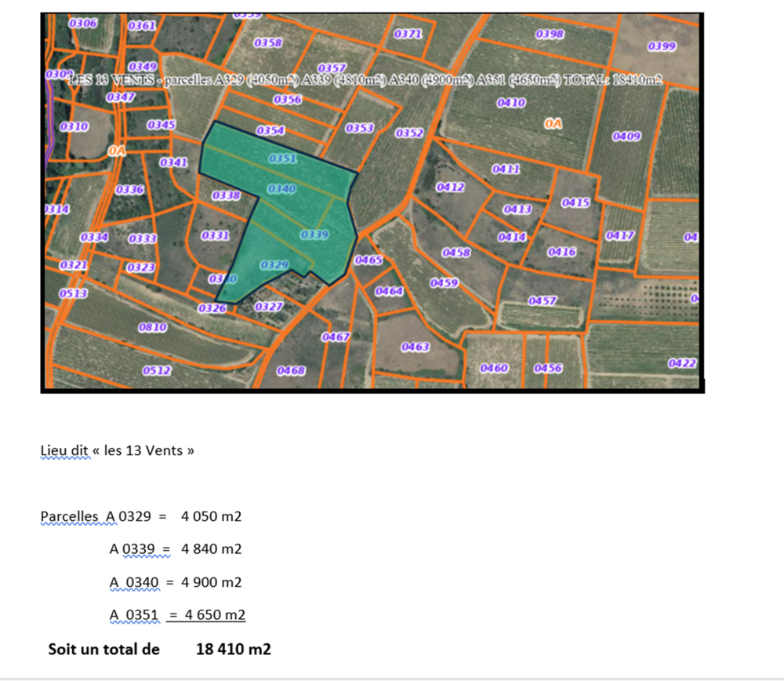Click map parcel label 0409
This screenshot has height=681, width=784.
tap(626, 136)
